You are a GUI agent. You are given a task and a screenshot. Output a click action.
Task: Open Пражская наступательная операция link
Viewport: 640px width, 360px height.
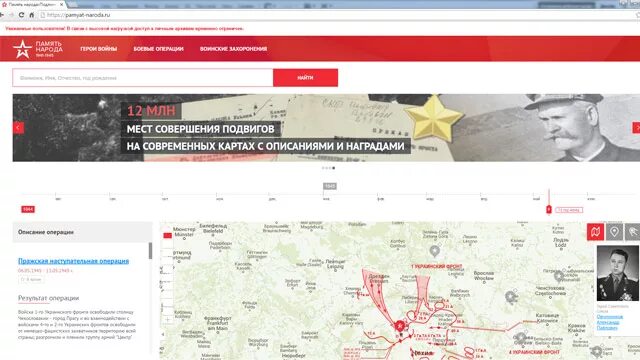(x=73, y=261)
